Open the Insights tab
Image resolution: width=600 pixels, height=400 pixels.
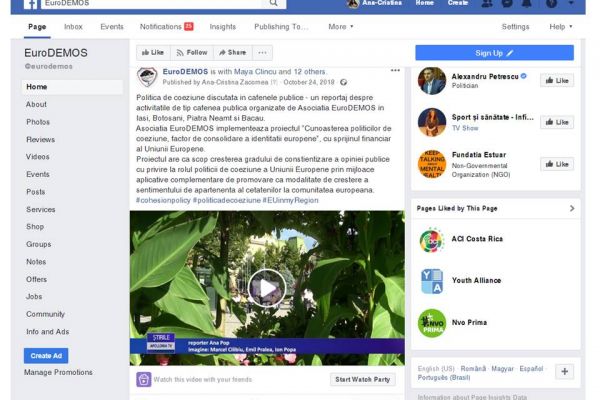(222, 27)
